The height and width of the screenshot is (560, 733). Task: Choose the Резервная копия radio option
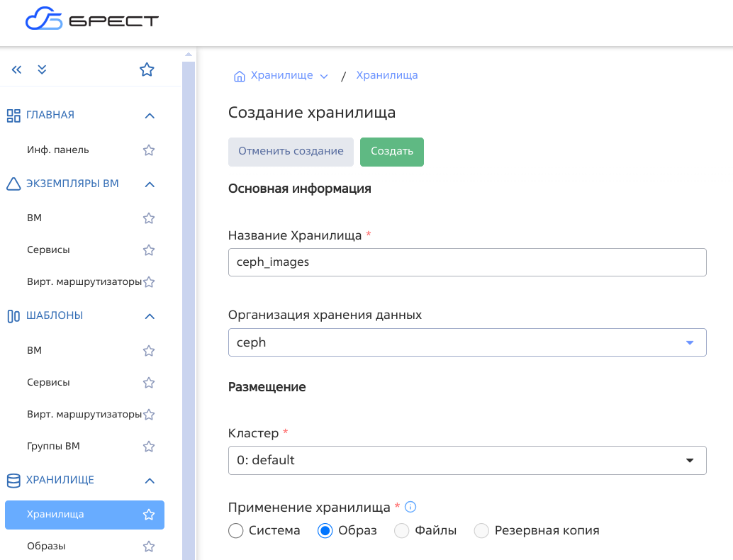482,530
